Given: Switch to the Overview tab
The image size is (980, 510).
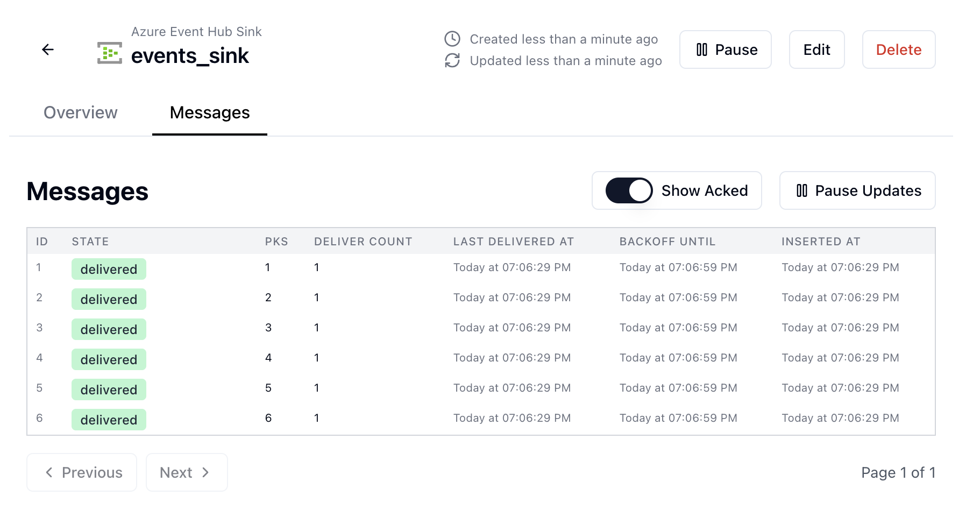Looking at the screenshot, I should 80,112.
